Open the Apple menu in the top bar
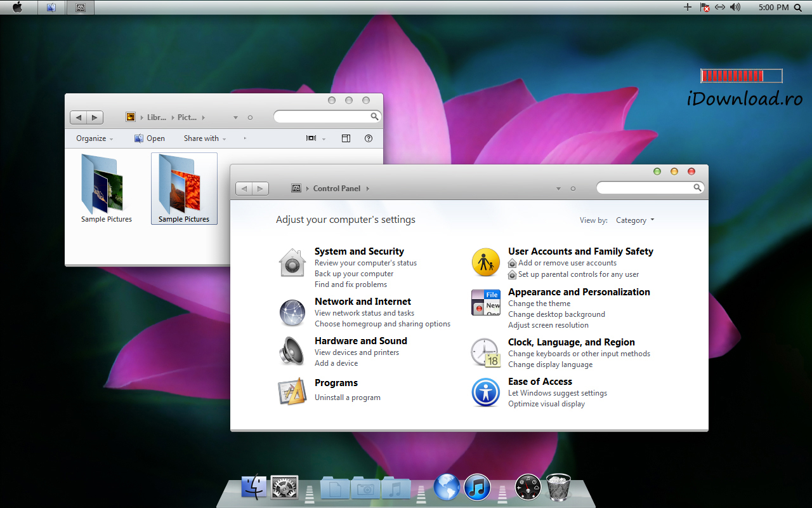 [x=17, y=7]
